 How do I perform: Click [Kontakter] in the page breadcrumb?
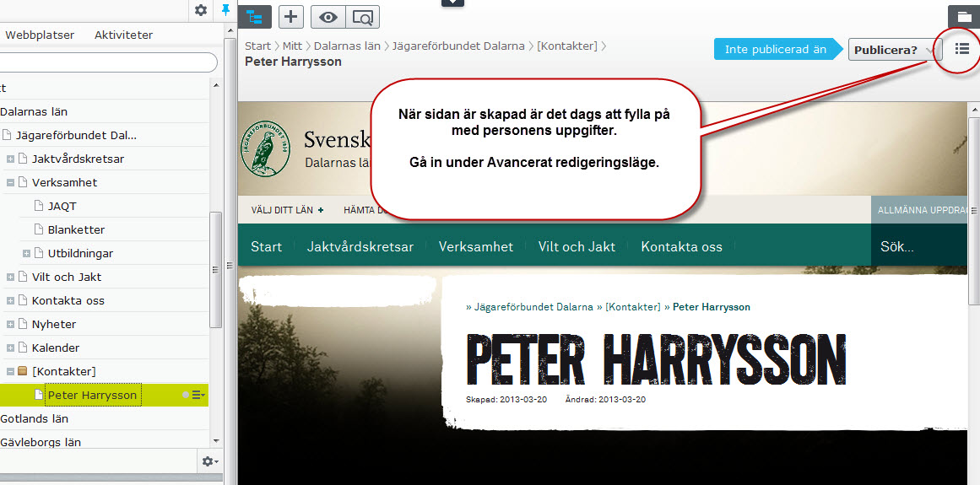point(632,307)
